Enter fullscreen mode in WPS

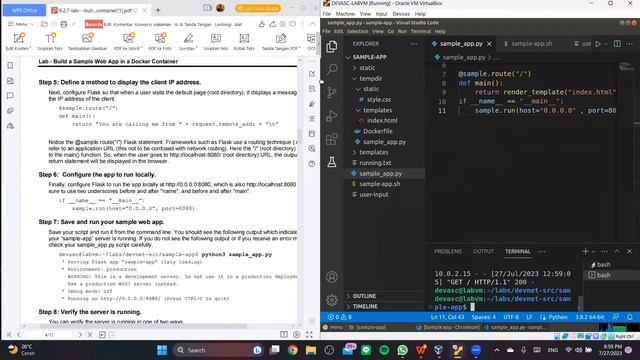pos(309,335)
